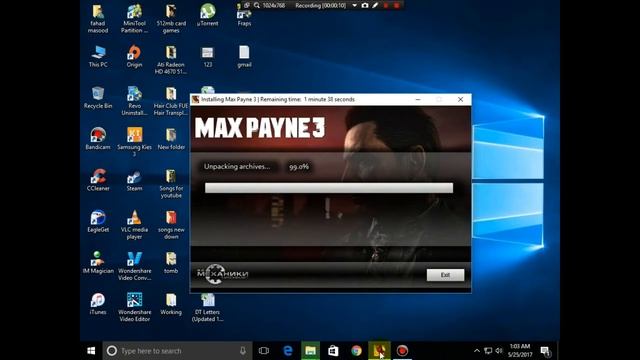Click the magnifier icon on the recording bar
The height and width of the screenshot is (360, 640).
pyautogui.click(x=257, y=5)
